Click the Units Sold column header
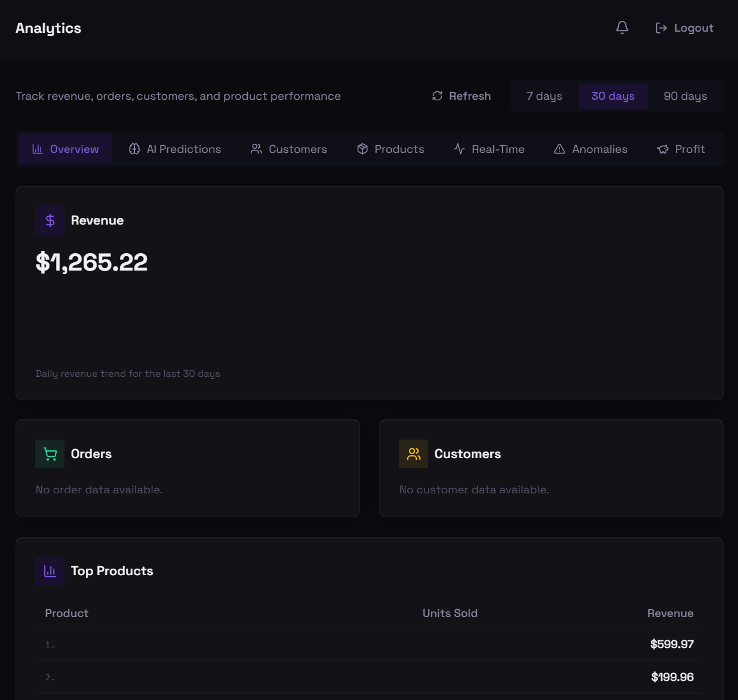 (x=450, y=613)
